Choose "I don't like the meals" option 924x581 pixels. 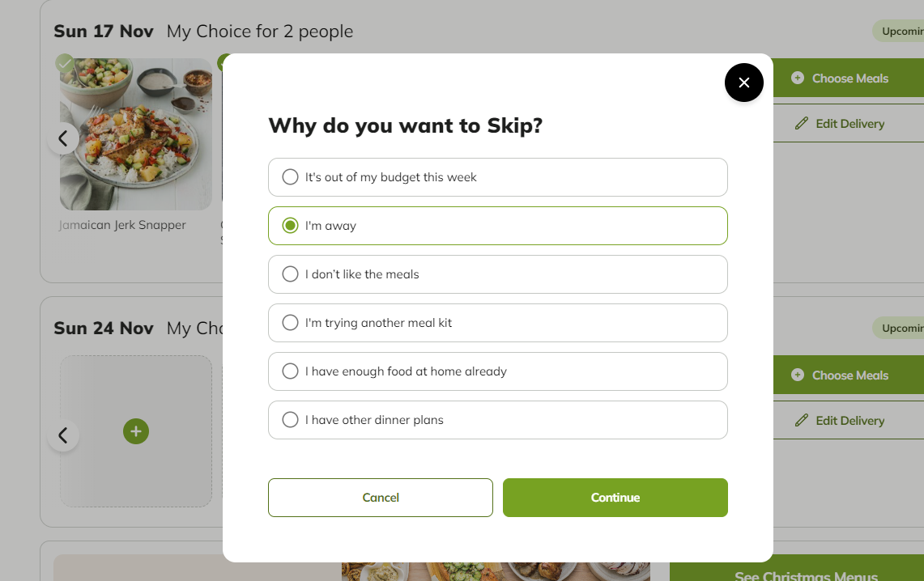(497, 274)
